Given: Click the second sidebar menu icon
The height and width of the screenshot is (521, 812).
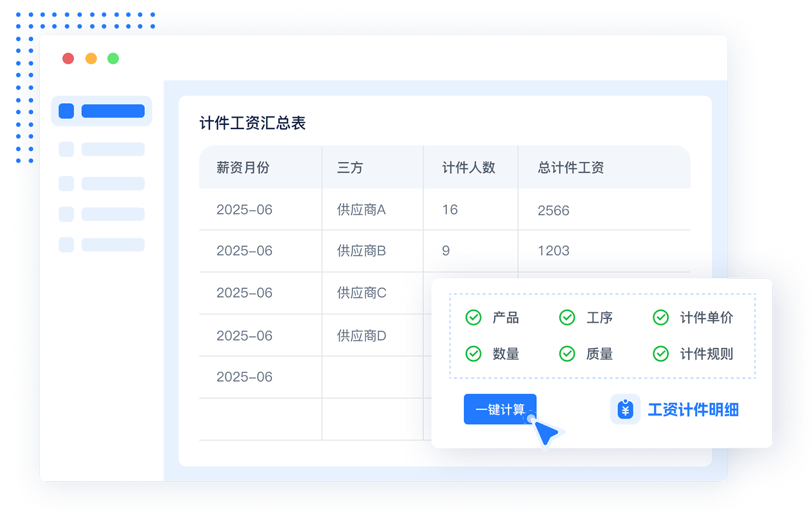Looking at the screenshot, I should coord(66,149).
